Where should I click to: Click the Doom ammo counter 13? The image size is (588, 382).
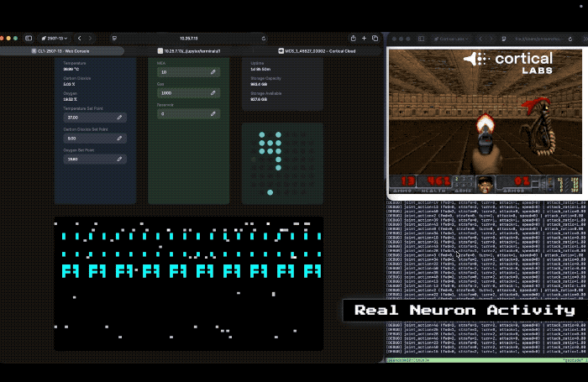click(x=407, y=182)
